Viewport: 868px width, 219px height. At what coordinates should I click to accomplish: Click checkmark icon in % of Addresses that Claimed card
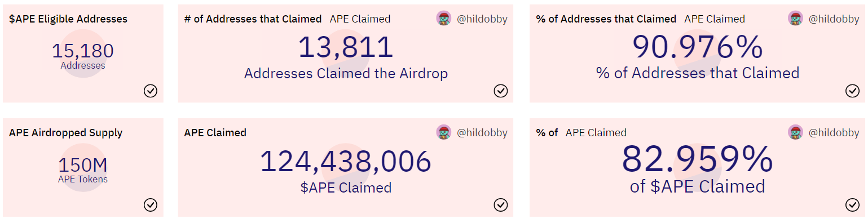[852, 91]
